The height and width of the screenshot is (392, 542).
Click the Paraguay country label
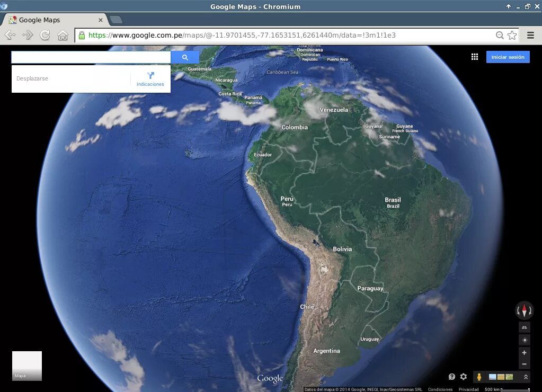pos(370,288)
